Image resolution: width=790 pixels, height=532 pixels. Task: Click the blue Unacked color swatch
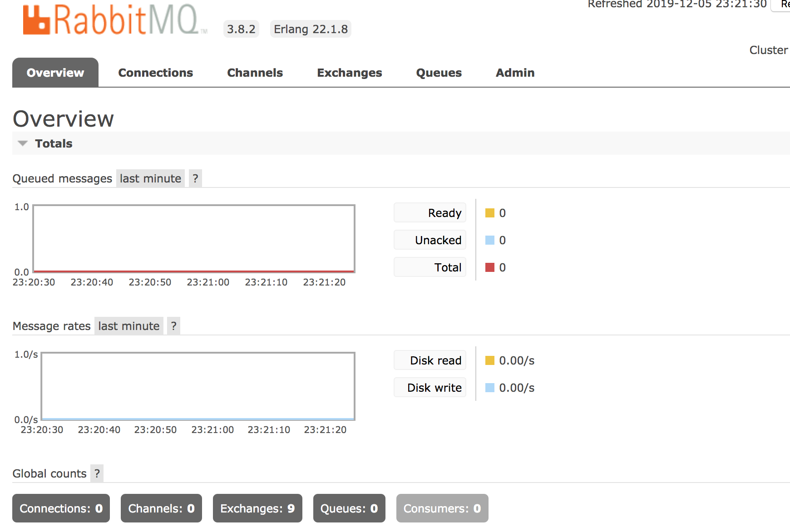[490, 240]
